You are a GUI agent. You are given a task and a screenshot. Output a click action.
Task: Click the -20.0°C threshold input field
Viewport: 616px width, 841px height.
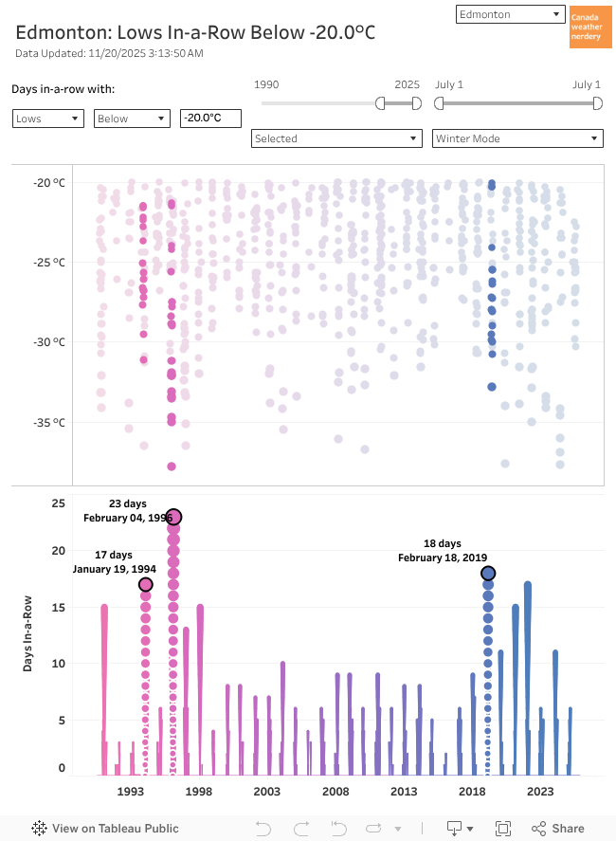pos(210,119)
